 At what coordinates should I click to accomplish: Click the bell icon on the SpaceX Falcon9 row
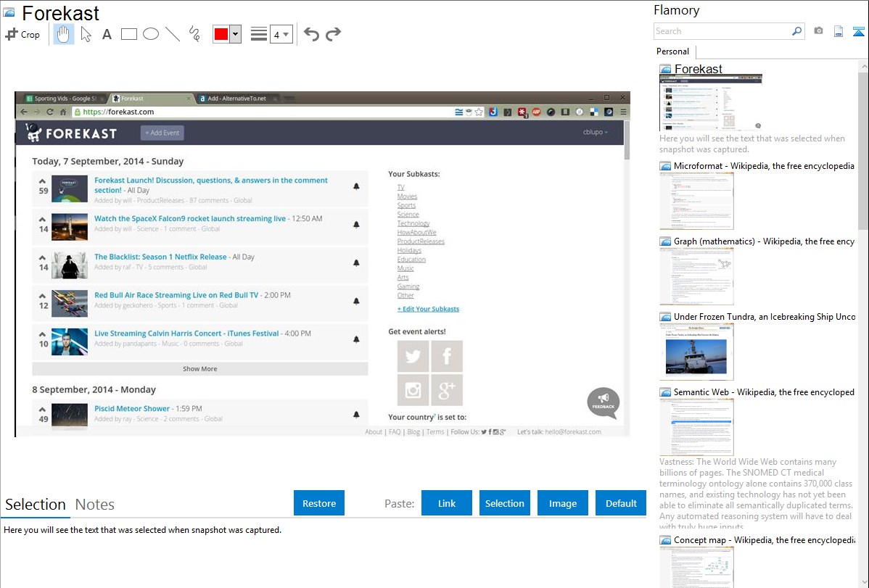point(356,225)
